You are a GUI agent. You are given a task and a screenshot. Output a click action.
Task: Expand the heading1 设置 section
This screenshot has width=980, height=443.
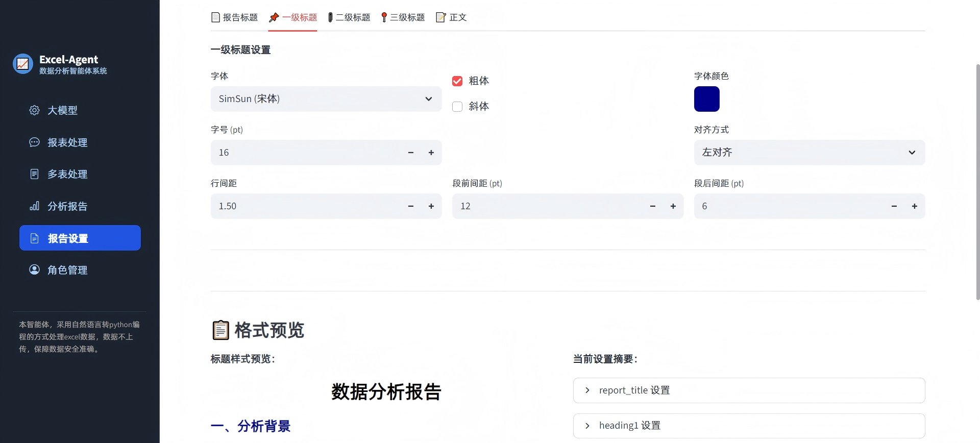(748, 426)
